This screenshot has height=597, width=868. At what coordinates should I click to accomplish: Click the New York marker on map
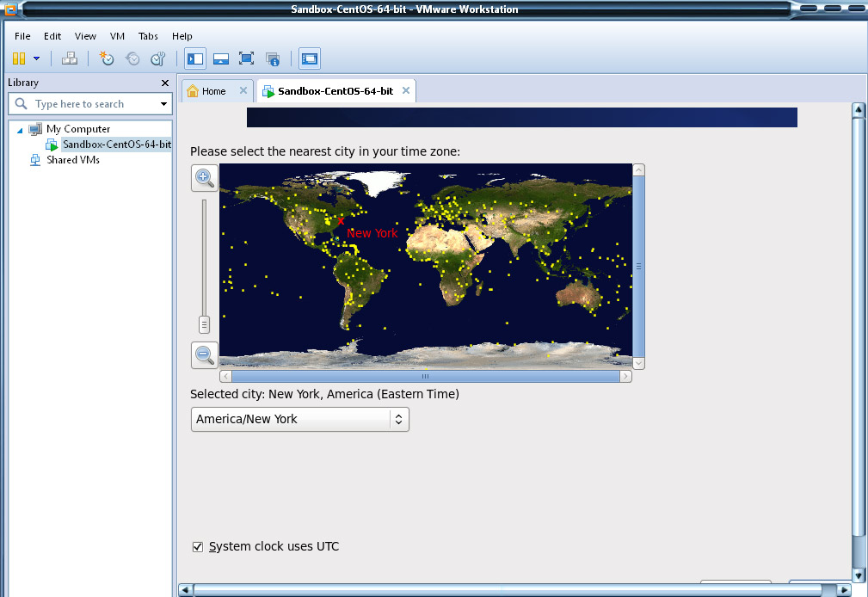(x=340, y=221)
